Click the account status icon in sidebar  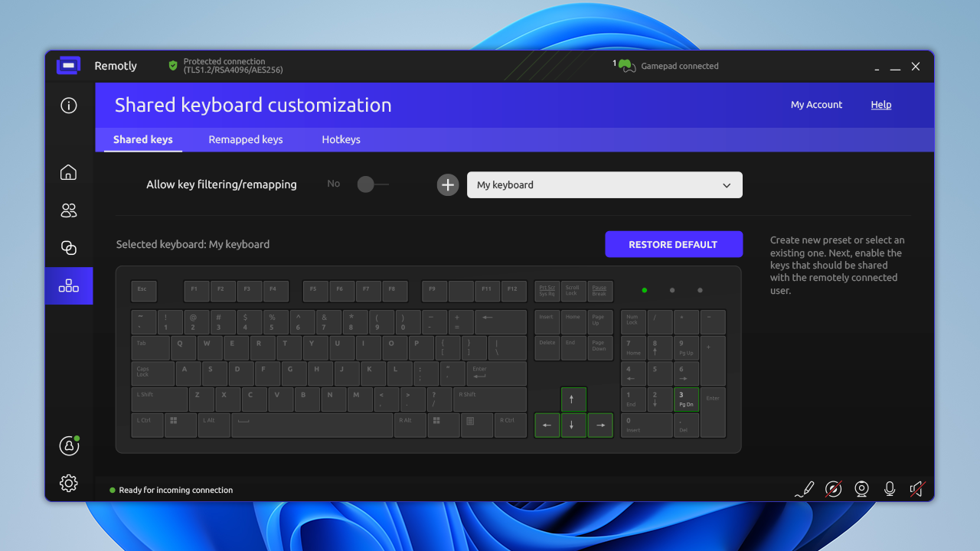coord(69,445)
